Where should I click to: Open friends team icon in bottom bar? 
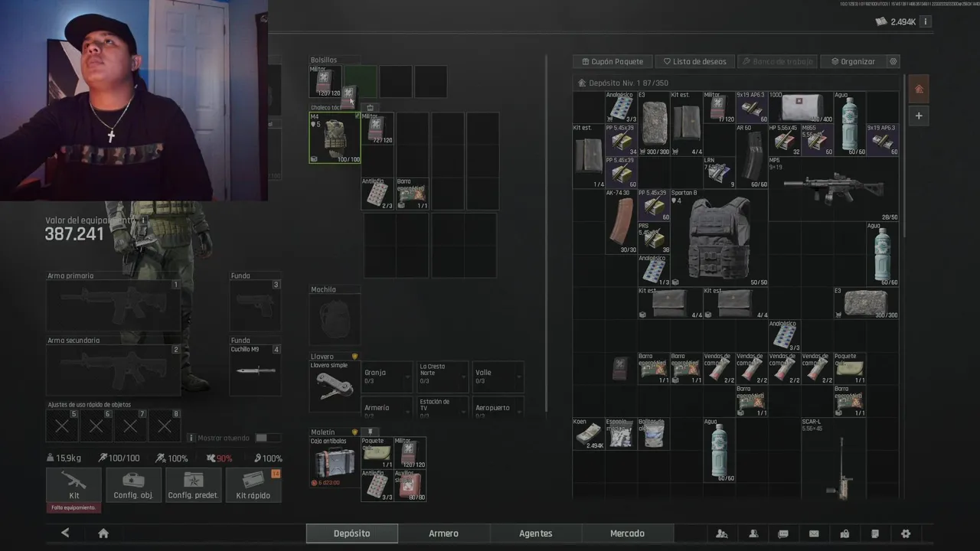click(722, 533)
